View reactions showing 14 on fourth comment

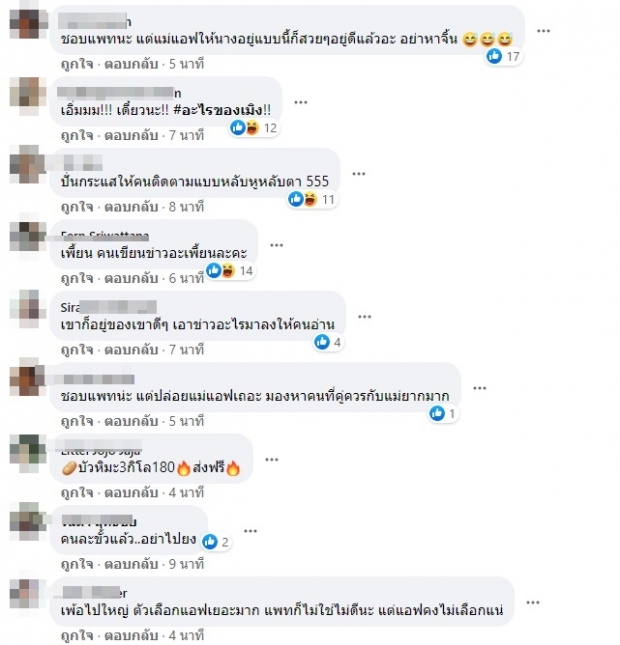(x=230, y=271)
